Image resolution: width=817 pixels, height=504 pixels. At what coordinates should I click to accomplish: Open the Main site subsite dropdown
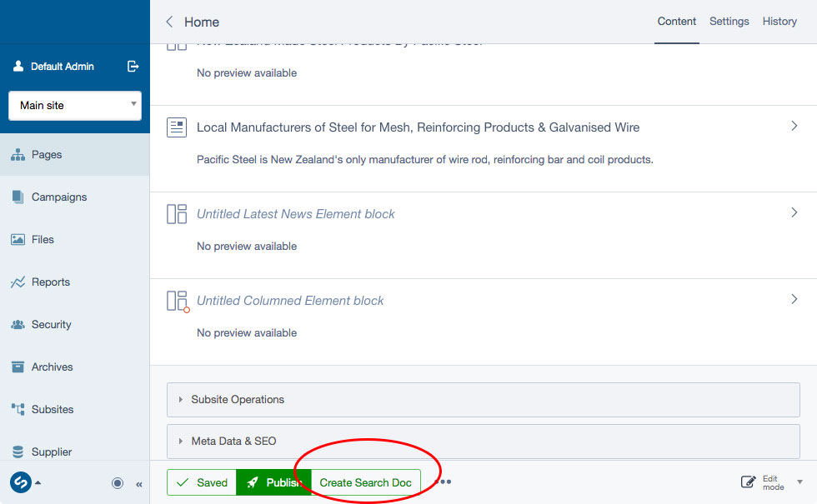(x=75, y=106)
